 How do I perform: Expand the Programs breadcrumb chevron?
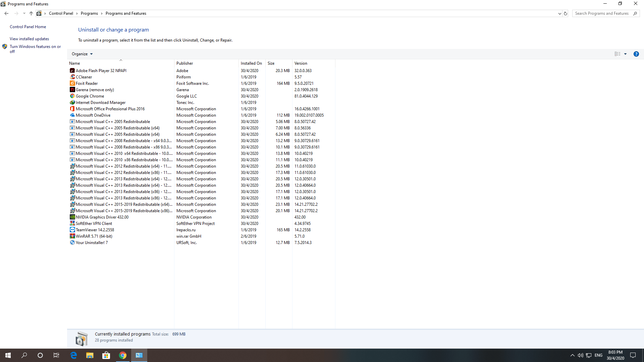[x=102, y=13]
